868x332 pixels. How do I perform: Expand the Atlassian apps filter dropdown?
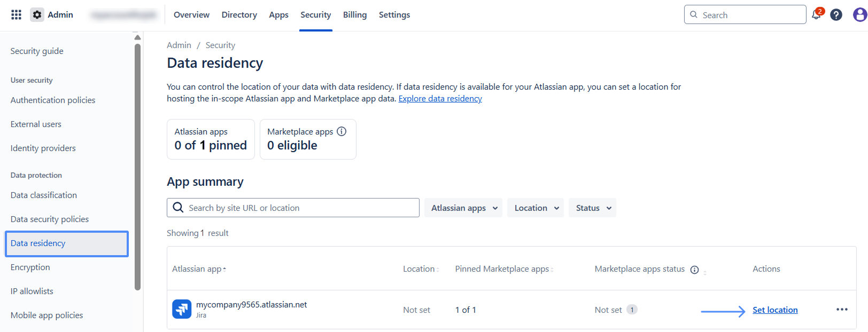coord(463,208)
